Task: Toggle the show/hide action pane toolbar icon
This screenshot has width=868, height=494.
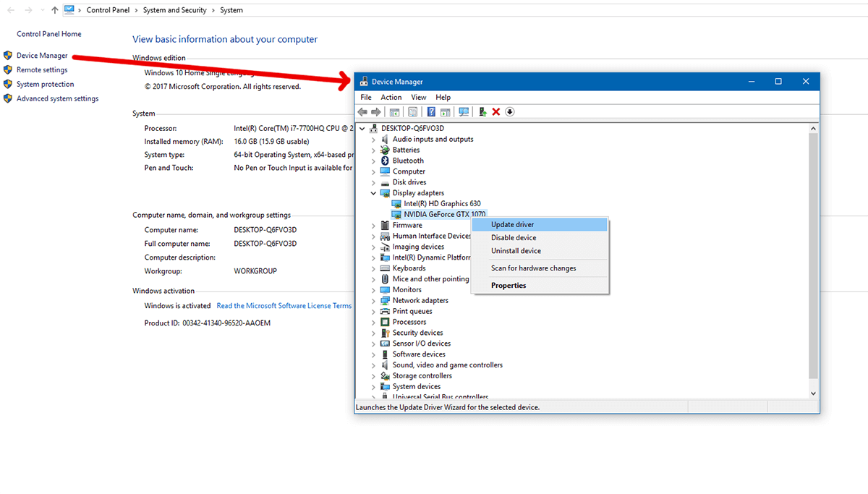Action: click(x=445, y=111)
